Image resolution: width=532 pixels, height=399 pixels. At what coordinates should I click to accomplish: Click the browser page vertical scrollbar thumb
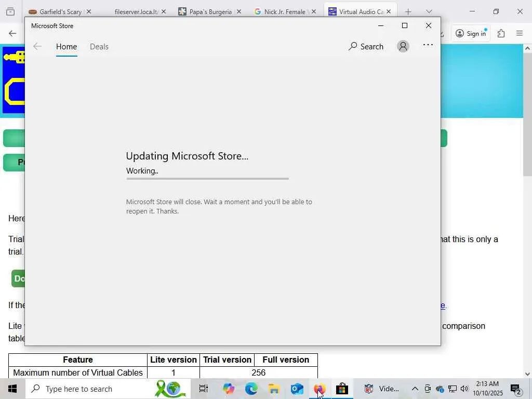click(x=527, y=114)
